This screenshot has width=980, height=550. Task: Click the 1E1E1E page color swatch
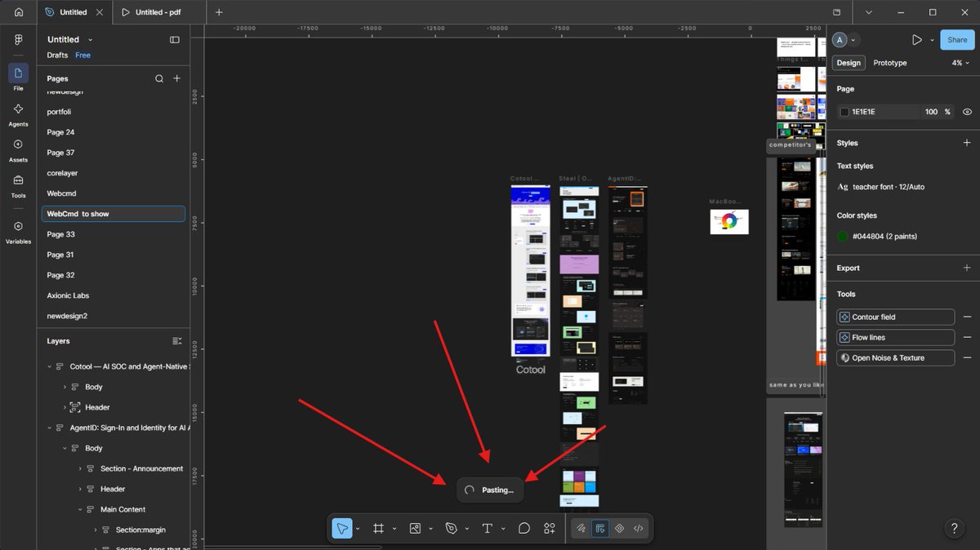pyautogui.click(x=844, y=112)
